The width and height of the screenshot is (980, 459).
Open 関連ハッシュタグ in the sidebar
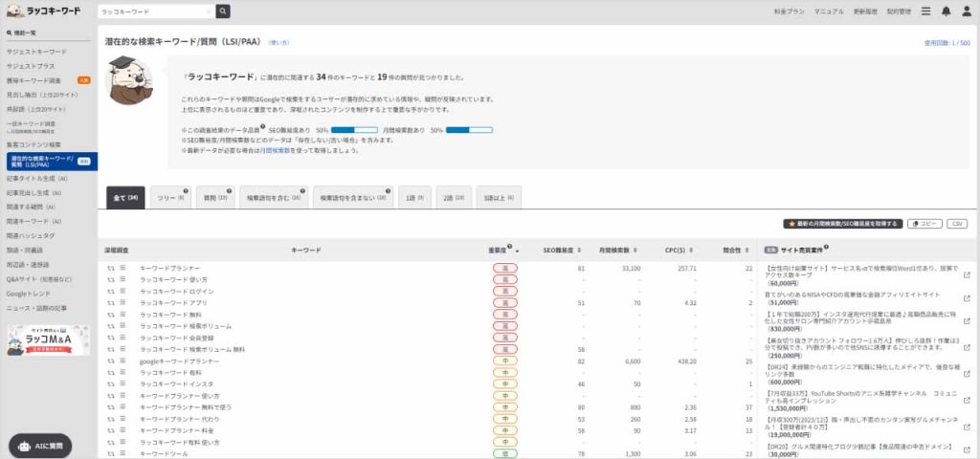[x=31, y=236]
